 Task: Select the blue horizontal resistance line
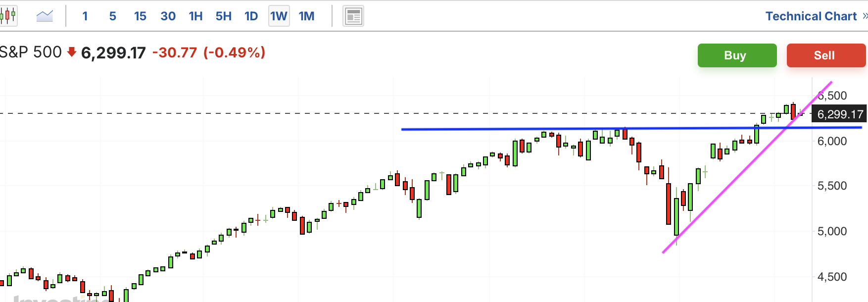(631, 128)
